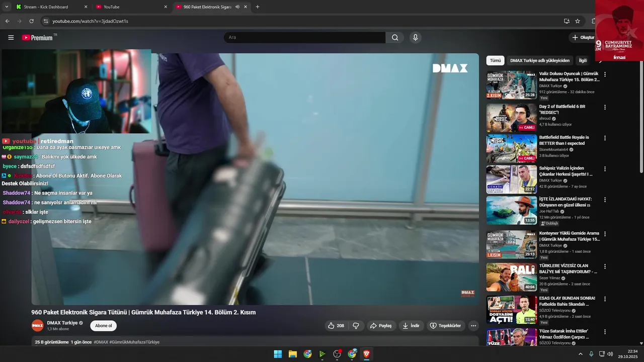Click the Oluştur create button
This screenshot has height=362, width=644.
(583, 37)
